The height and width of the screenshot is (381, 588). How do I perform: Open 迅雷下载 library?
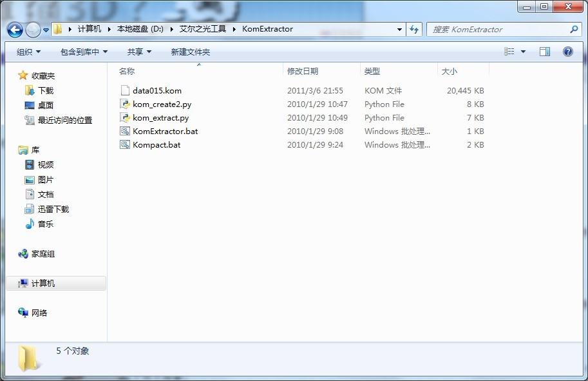(53, 210)
